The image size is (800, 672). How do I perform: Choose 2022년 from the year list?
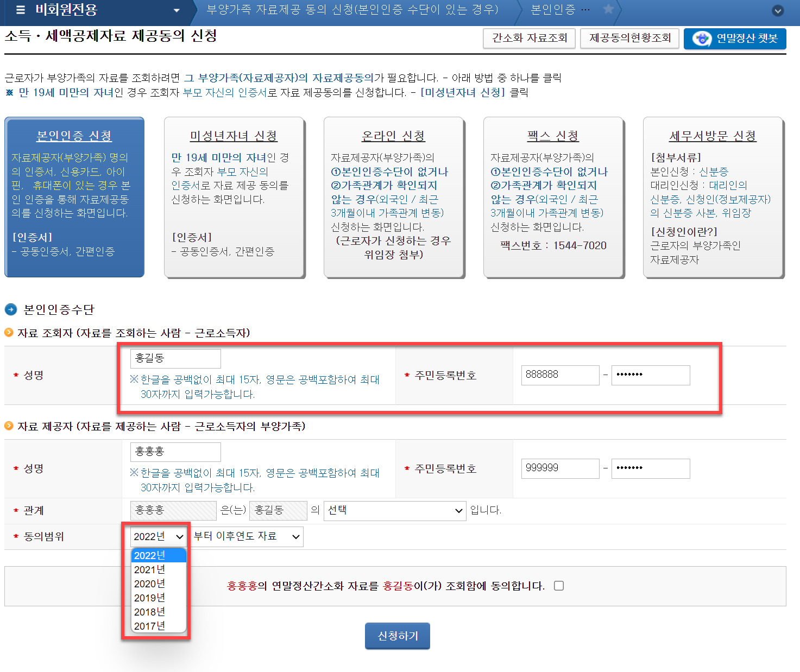(159, 555)
